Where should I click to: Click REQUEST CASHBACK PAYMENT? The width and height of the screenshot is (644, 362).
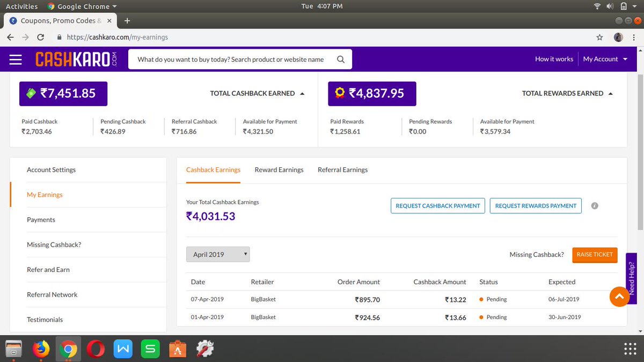pyautogui.click(x=437, y=205)
